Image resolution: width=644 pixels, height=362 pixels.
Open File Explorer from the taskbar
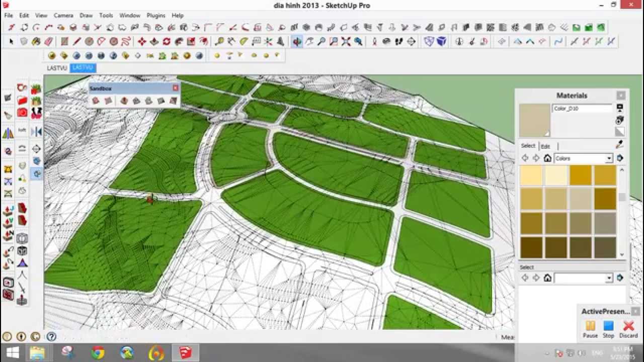[x=37, y=352]
